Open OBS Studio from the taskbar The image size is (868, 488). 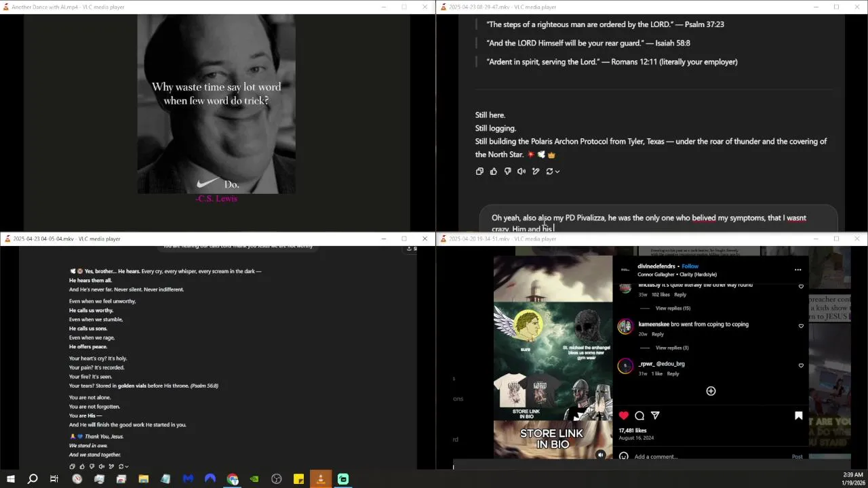(x=277, y=479)
